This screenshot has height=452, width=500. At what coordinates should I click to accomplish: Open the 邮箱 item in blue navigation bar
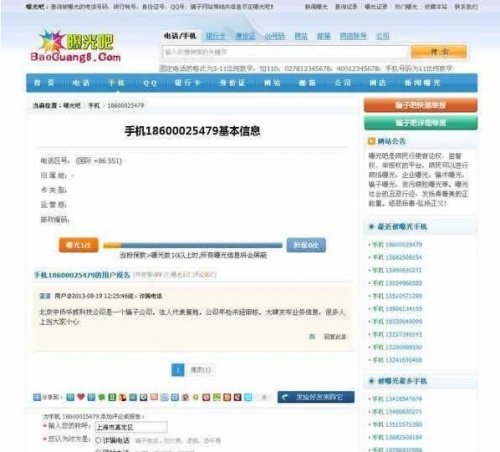307,83
